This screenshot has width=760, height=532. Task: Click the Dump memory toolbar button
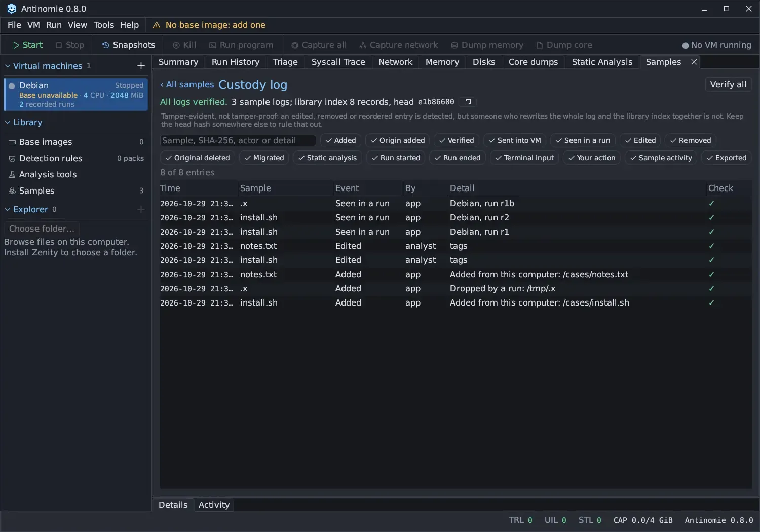(487, 45)
